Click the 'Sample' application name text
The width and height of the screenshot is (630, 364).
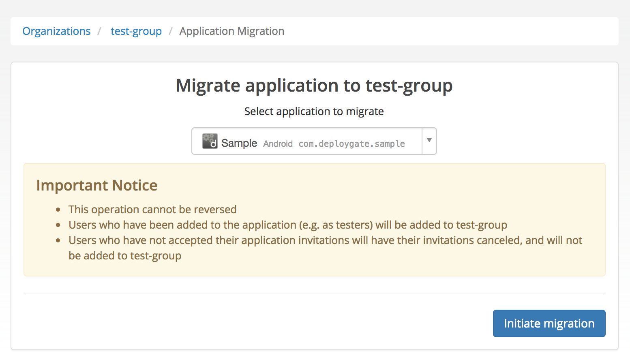239,142
